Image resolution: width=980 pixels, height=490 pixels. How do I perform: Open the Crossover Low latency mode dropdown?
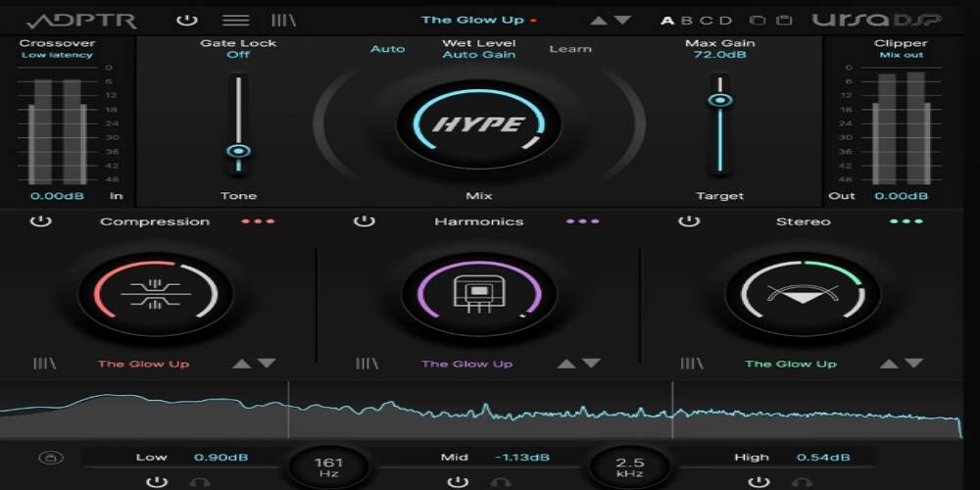(57, 55)
